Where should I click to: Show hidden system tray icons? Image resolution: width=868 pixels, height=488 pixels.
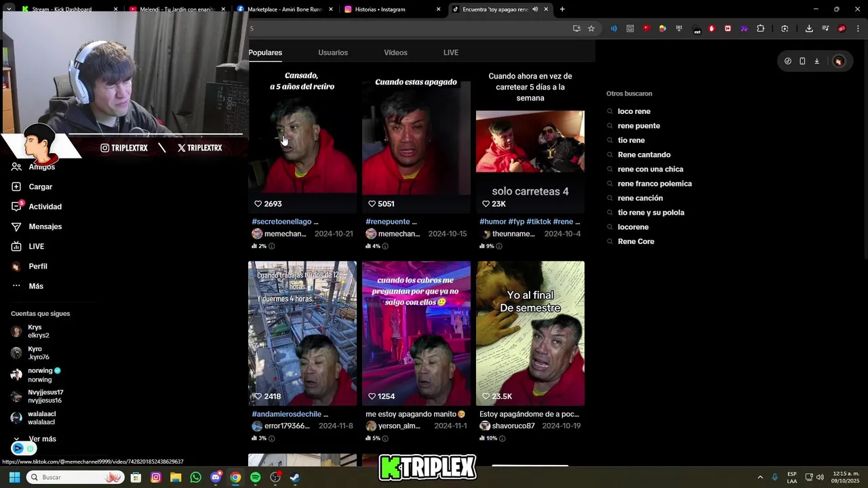760,477
